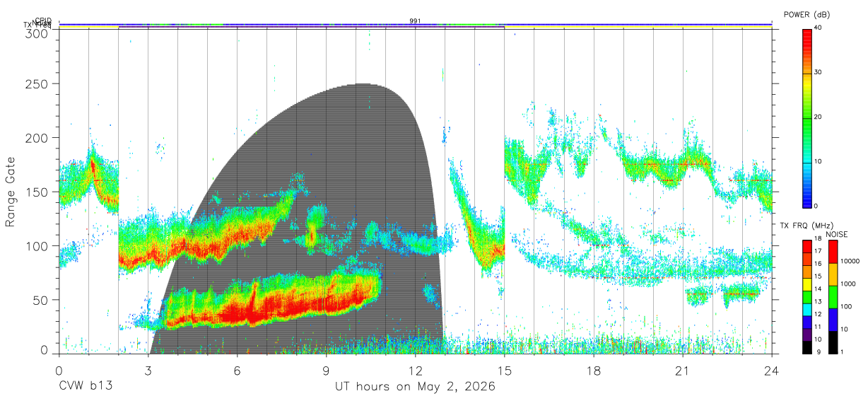
Task: Click the 'NOISE' legend title
Action: point(837,234)
